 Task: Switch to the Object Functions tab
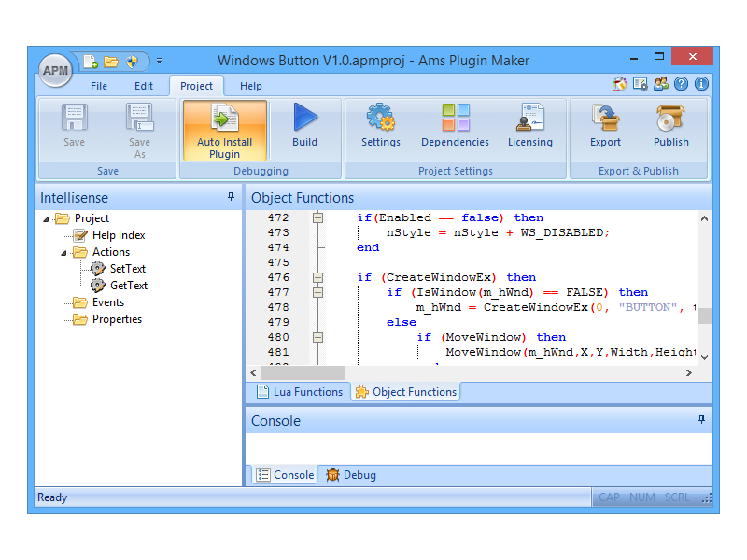pos(406,392)
